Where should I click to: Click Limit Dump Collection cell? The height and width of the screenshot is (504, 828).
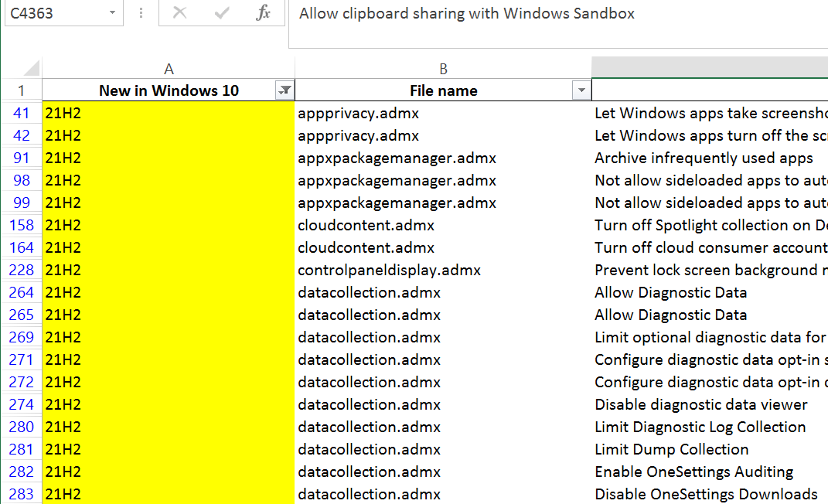(x=710, y=449)
